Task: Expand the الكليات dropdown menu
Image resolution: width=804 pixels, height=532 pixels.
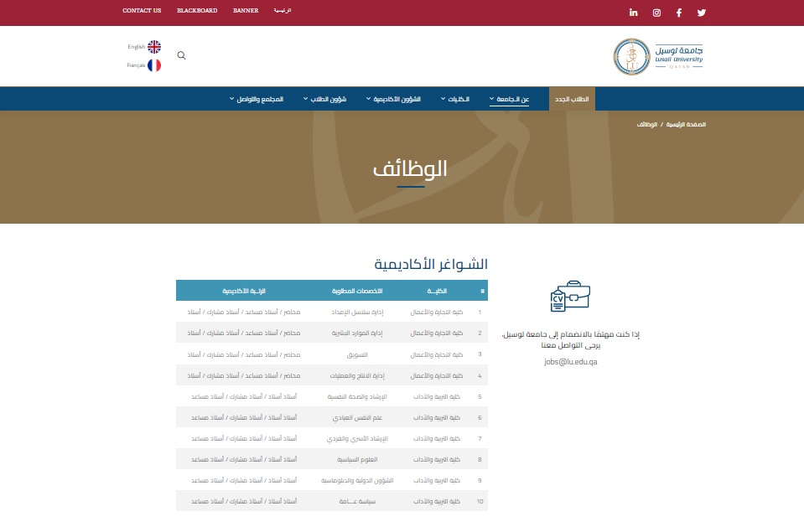Action: click(x=457, y=99)
